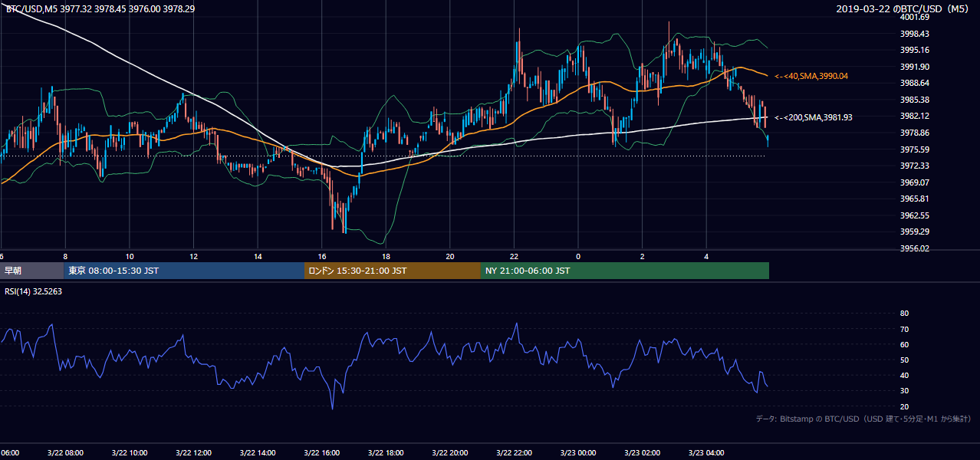This screenshot has height=460, width=980.
Task: Click the 3/23 02:00 time label
Action: (643, 453)
